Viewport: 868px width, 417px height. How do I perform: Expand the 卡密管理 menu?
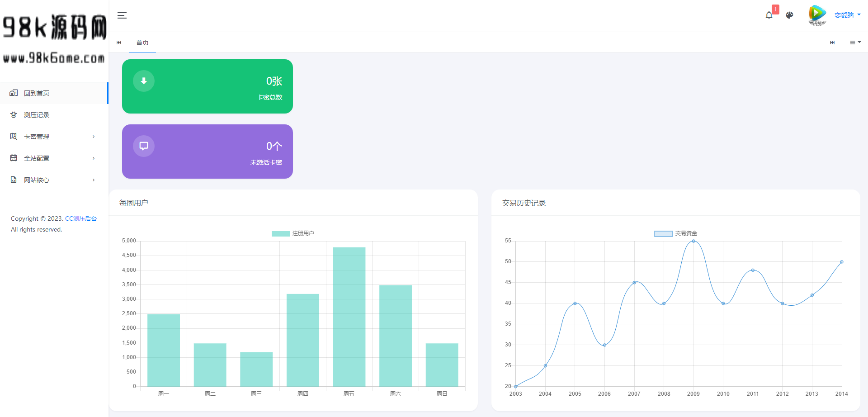point(53,137)
